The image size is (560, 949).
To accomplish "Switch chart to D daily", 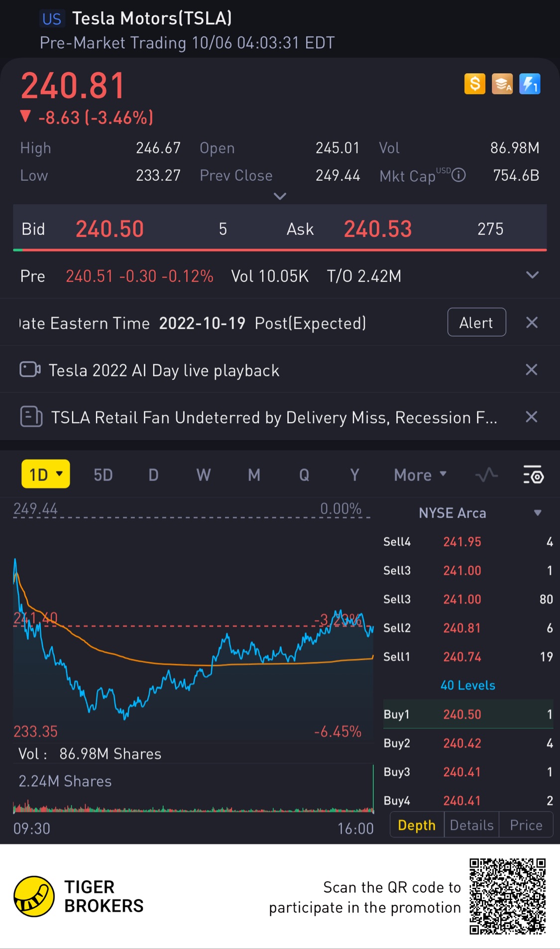I will click(x=153, y=474).
